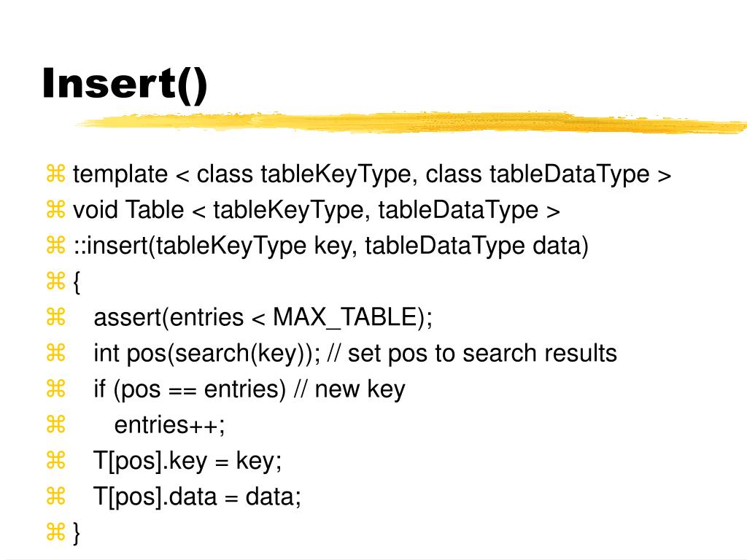
Task: Click the 'entries++;' statement
Action: (x=169, y=425)
